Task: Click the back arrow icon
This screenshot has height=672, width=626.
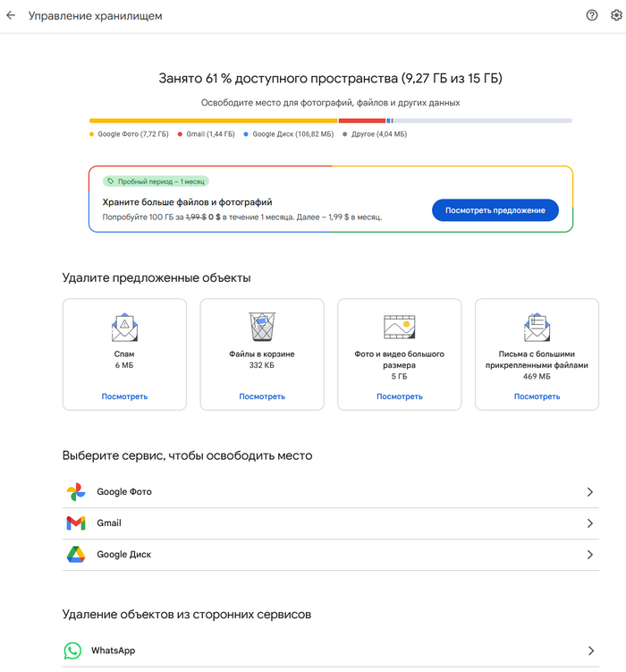Action: coord(11,16)
